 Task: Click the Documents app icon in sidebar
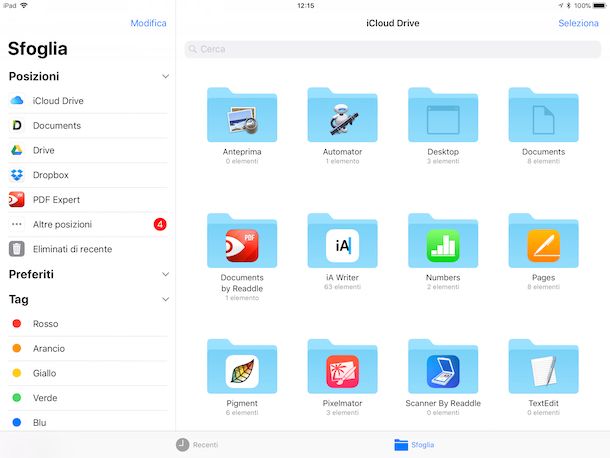[x=17, y=125]
